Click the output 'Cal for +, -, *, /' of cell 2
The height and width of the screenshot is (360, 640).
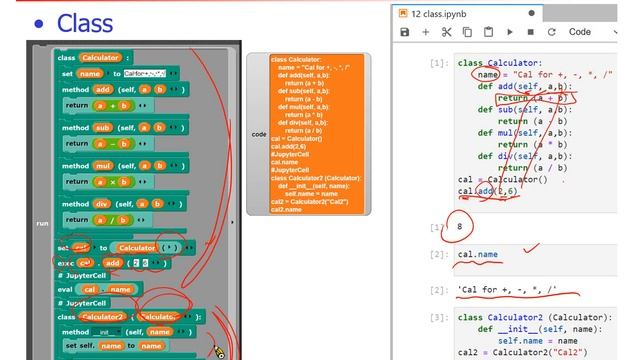pyautogui.click(x=507, y=289)
